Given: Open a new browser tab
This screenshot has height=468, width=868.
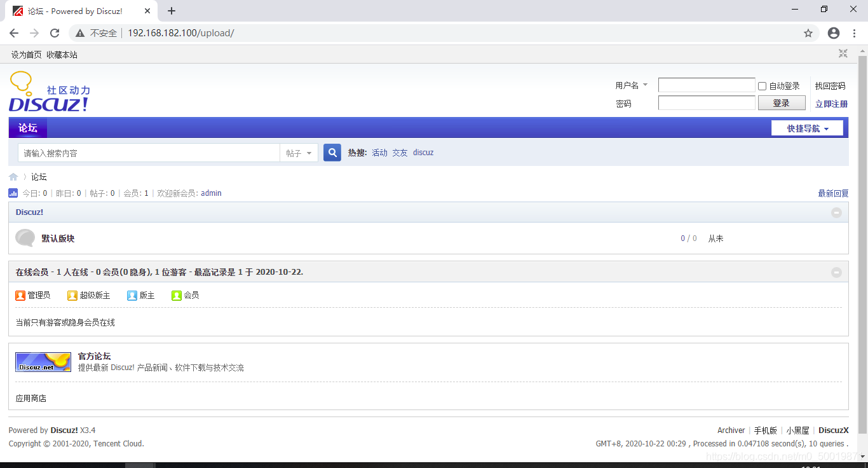Looking at the screenshot, I should [172, 11].
